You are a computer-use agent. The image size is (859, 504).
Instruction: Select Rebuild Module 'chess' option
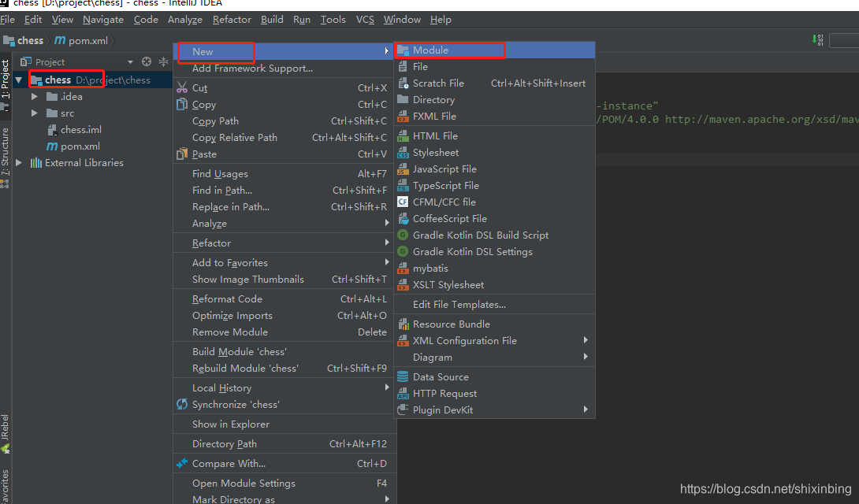(x=283, y=369)
